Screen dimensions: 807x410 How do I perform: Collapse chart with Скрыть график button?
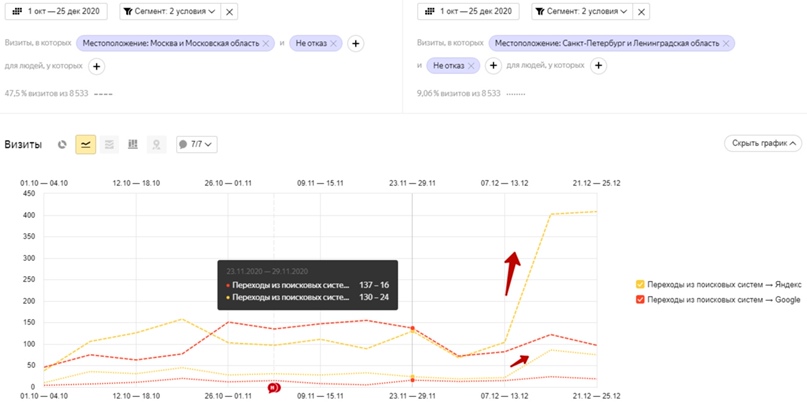click(763, 144)
